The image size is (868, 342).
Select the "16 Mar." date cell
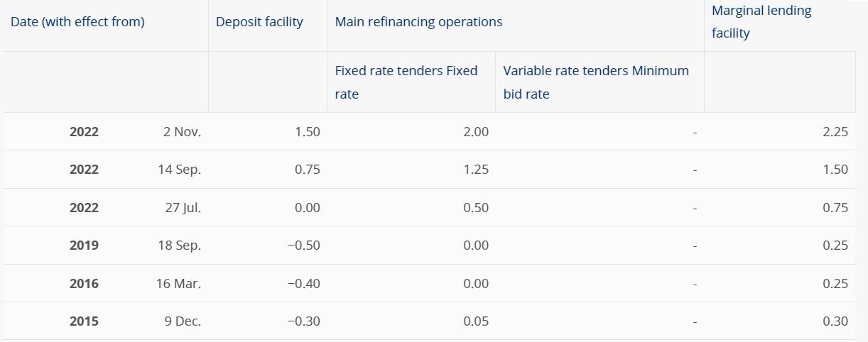(x=178, y=284)
